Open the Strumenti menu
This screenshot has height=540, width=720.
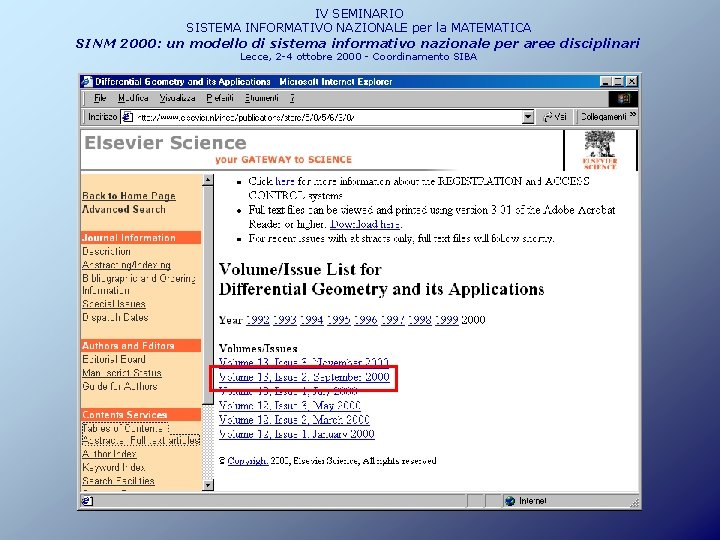pyautogui.click(x=261, y=98)
